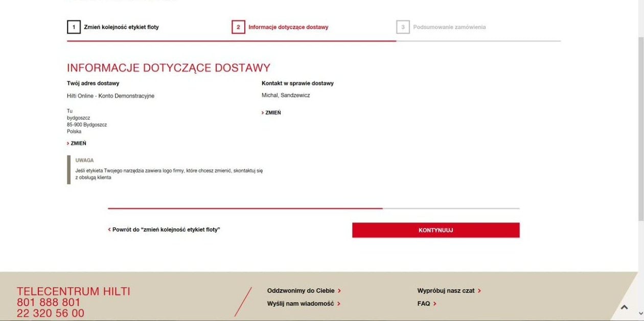This screenshot has width=644, height=321.
Task: Click the step number 2 box
Action: pyautogui.click(x=238, y=27)
